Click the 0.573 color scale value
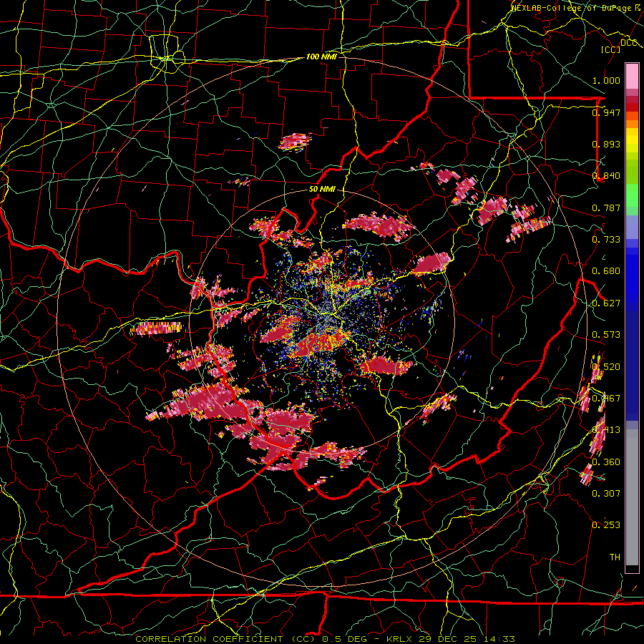644x644 pixels. [606, 335]
